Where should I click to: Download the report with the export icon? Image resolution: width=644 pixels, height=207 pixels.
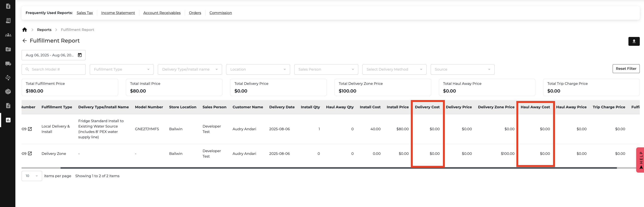tap(634, 41)
